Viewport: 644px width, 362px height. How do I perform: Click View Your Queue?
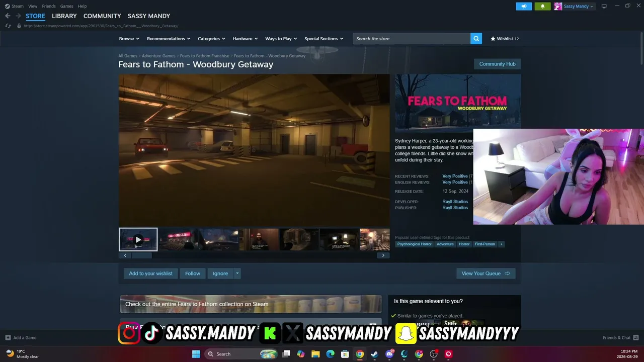(486, 274)
